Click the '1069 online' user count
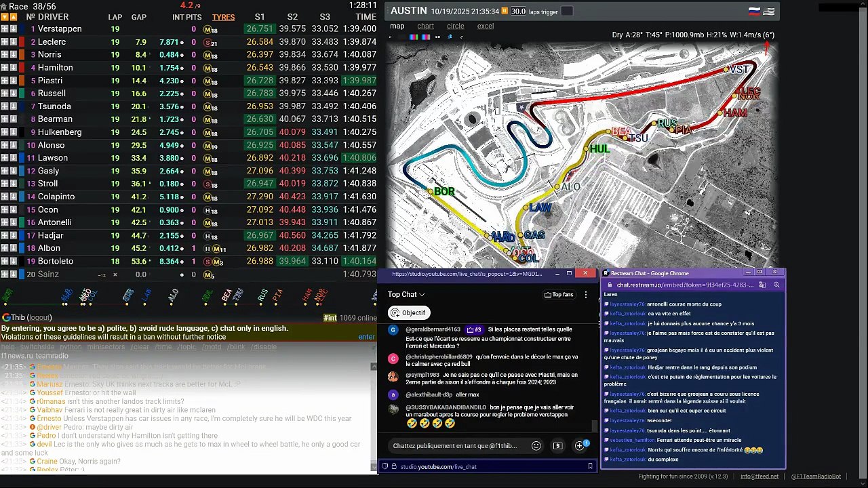 pyautogui.click(x=358, y=318)
